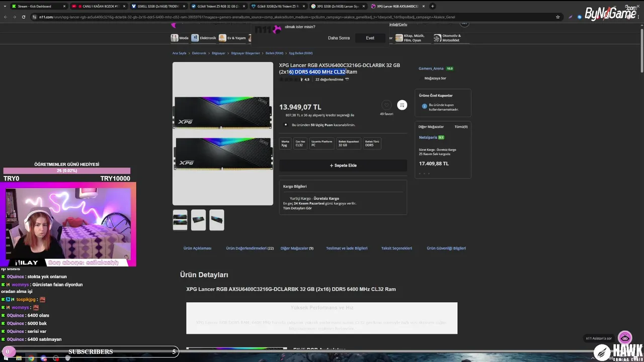This screenshot has height=362, width=644.
Task: Open a new browser tab with plus button
Action: (x=432, y=6)
